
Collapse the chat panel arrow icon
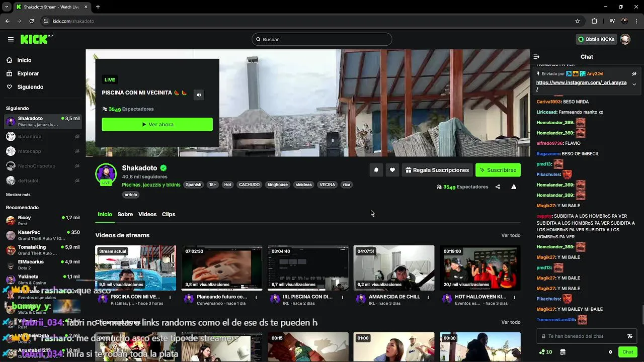pyautogui.click(x=536, y=57)
